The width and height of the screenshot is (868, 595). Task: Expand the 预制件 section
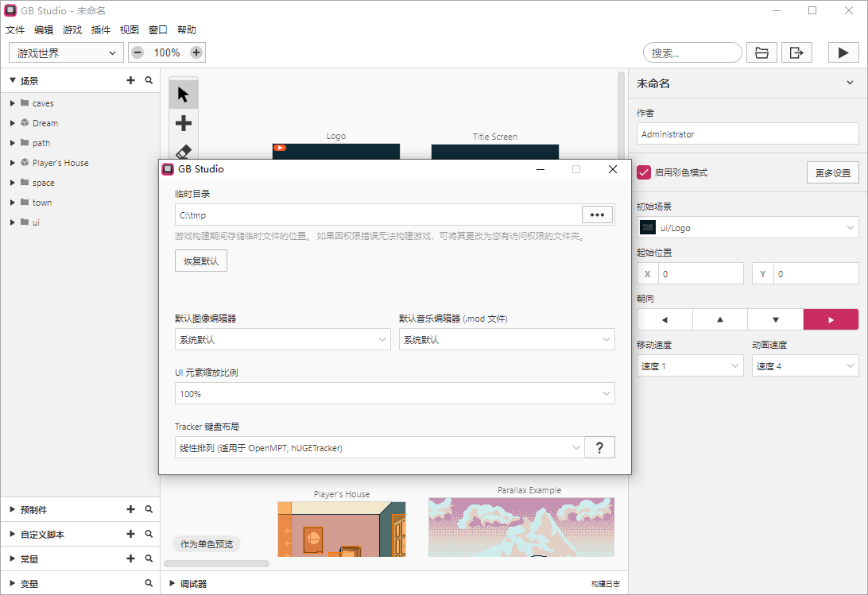pyautogui.click(x=13, y=509)
